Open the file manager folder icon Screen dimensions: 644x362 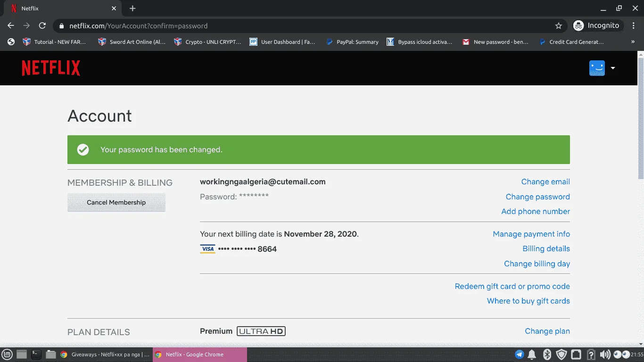50,354
